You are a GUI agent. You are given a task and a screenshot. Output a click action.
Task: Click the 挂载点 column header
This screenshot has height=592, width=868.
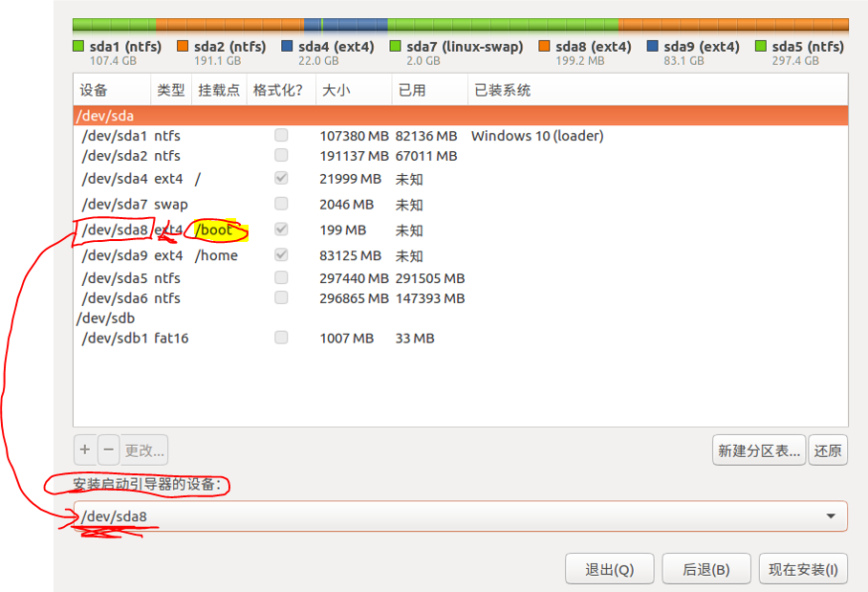tap(219, 90)
